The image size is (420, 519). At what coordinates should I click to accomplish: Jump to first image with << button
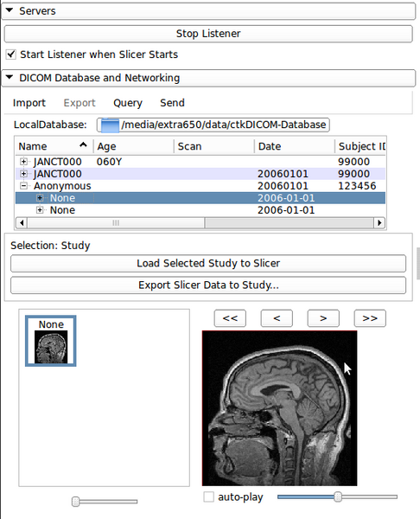tap(230, 318)
